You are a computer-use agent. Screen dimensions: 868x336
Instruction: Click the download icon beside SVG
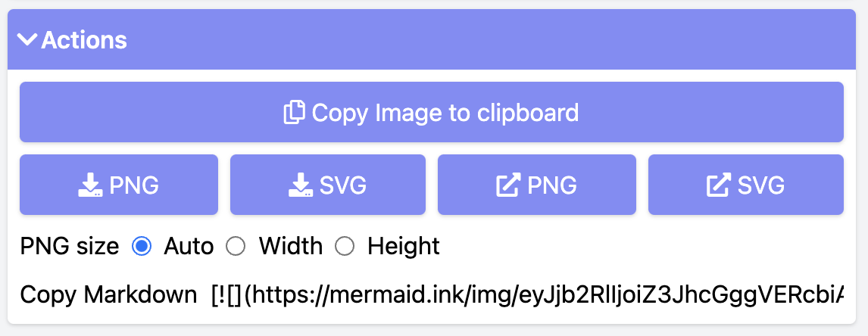click(301, 185)
